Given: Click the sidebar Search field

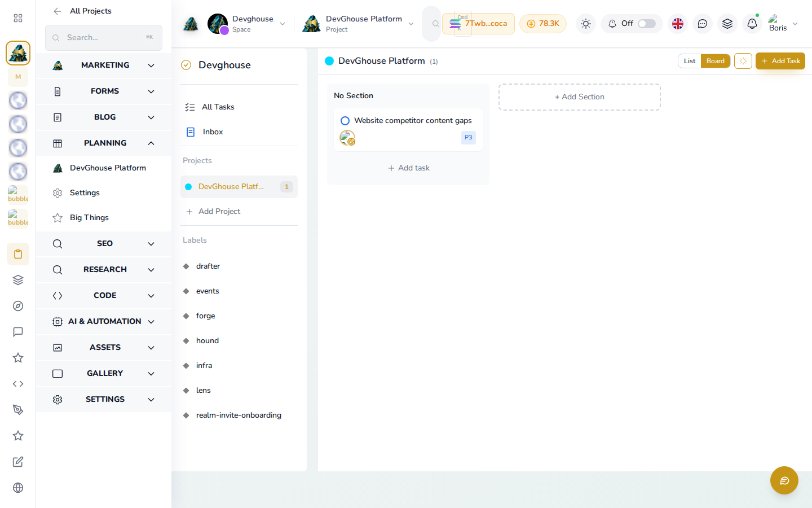Looking at the screenshot, I should click(x=104, y=38).
